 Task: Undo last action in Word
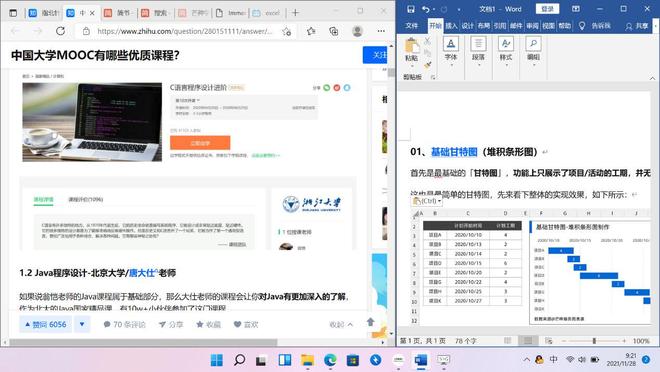tap(426, 9)
